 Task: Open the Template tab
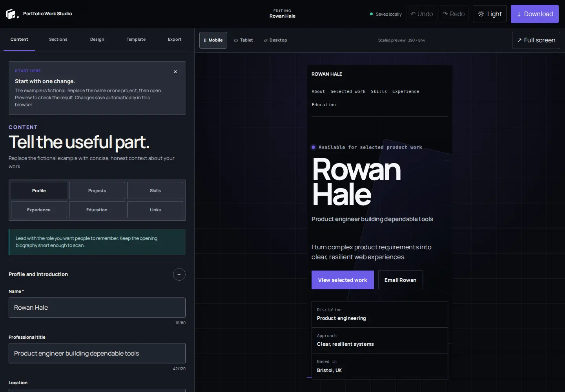(136, 40)
